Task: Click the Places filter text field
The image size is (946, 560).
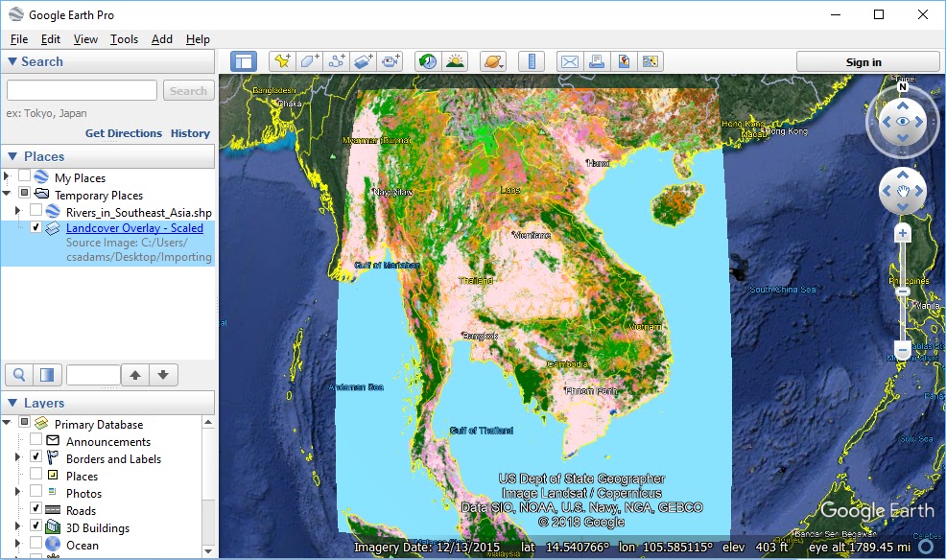Action: coord(93,375)
